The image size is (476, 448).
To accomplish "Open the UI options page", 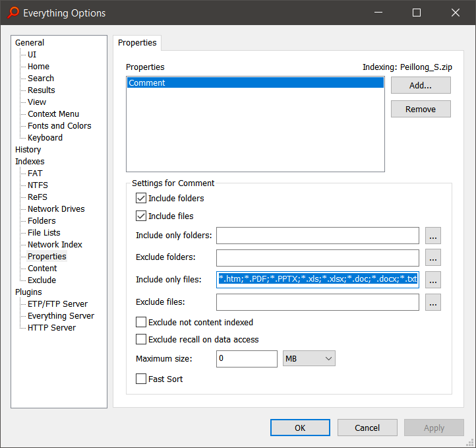I will tap(32, 54).
